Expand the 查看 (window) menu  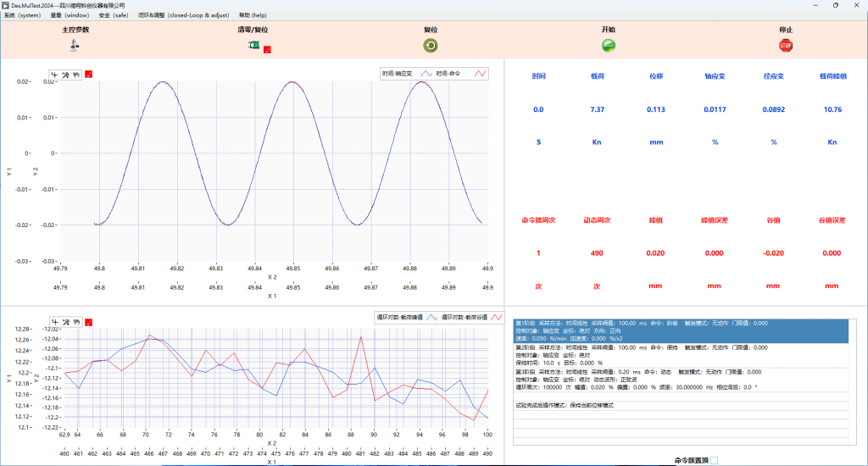[70, 15]
